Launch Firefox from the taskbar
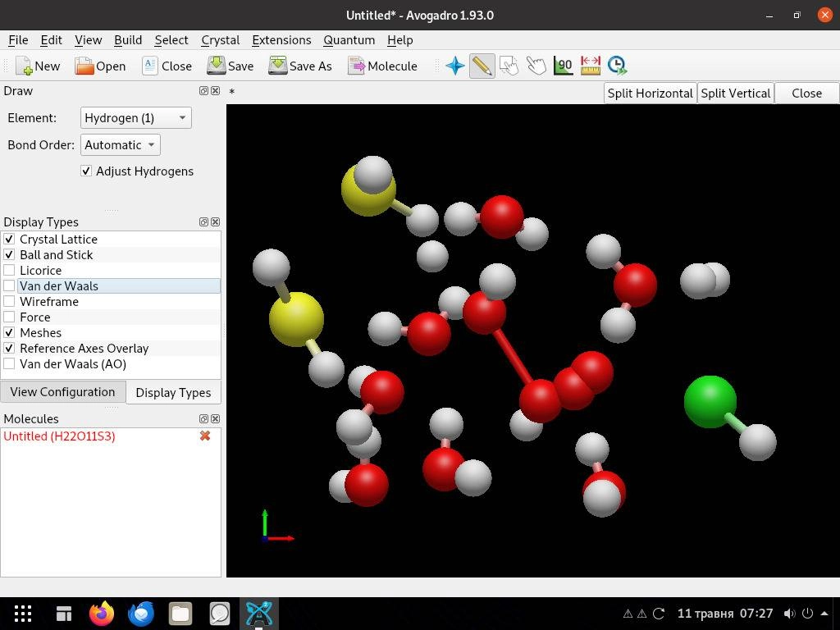The image size is (840, 630). [101, 614]
